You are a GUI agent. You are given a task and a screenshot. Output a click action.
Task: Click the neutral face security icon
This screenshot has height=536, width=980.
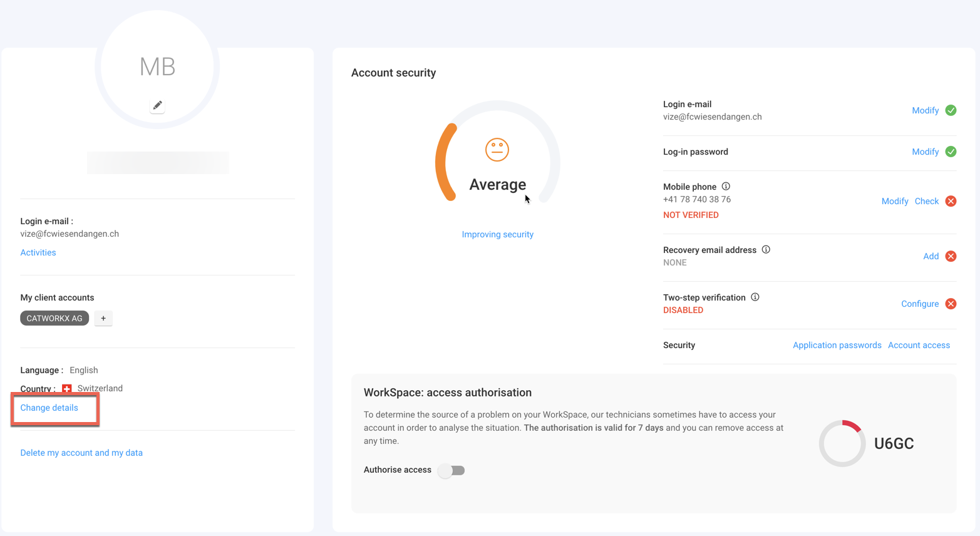pyautogui.click(x=497, y=150)
